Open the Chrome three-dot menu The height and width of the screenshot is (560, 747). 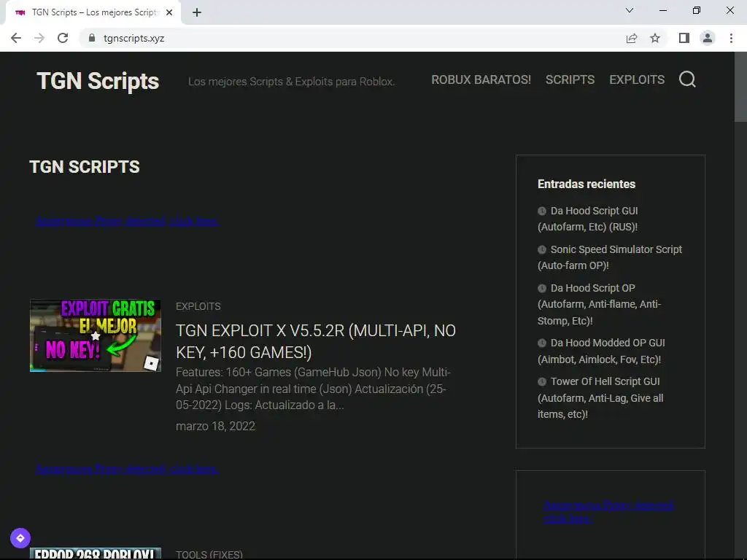pos(731,38)
